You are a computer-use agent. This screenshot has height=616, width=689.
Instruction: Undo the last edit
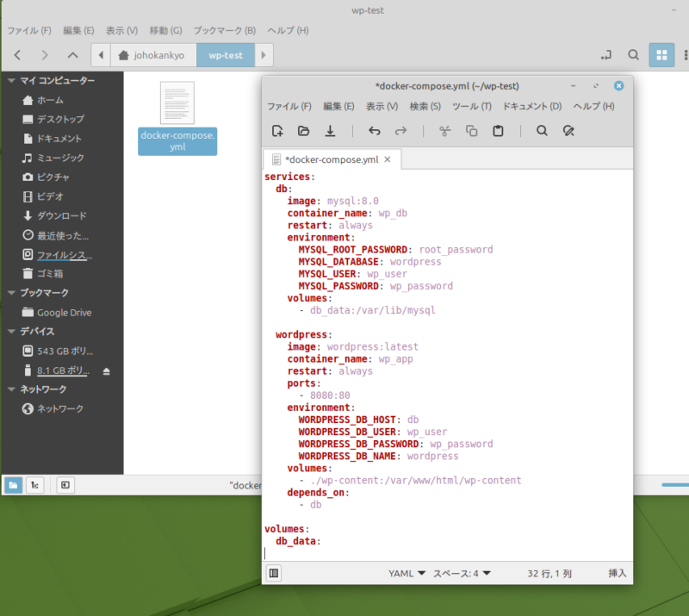(x=374, y=131)
